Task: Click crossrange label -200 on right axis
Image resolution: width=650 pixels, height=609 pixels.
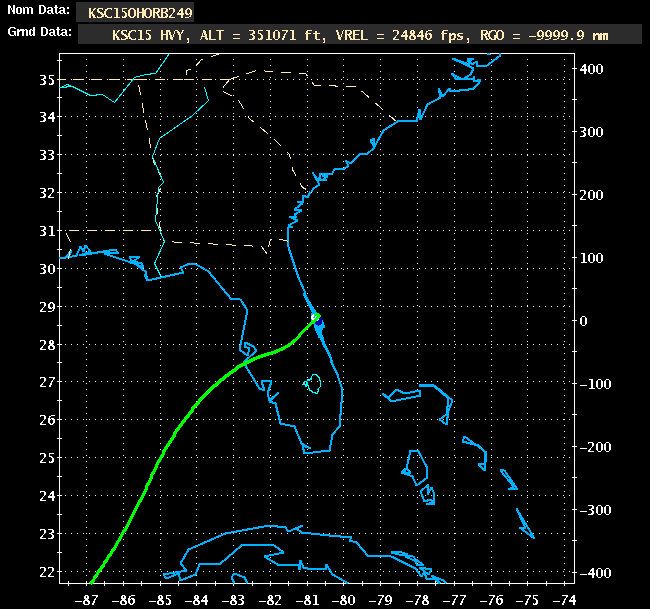Action: 595,447
